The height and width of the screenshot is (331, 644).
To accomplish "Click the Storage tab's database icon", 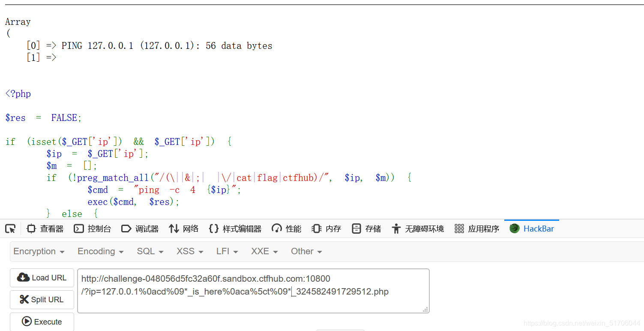I will 356,229.
